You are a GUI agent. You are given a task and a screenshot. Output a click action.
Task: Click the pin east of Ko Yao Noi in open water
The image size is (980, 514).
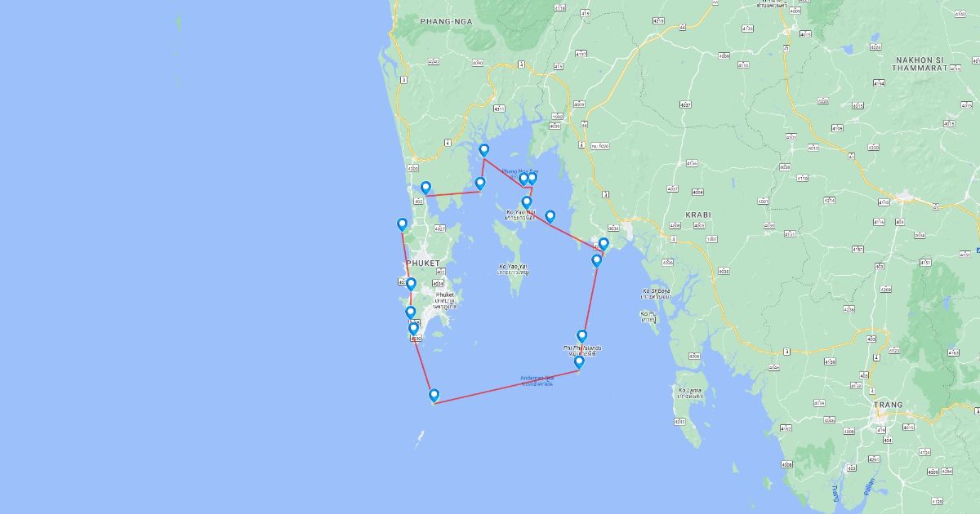click(550, 217)
